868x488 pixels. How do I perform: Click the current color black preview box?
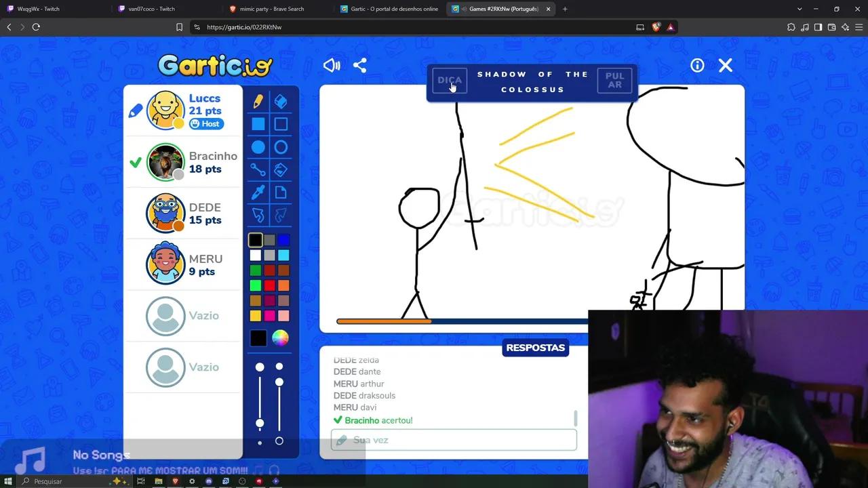tap(258, 338)
